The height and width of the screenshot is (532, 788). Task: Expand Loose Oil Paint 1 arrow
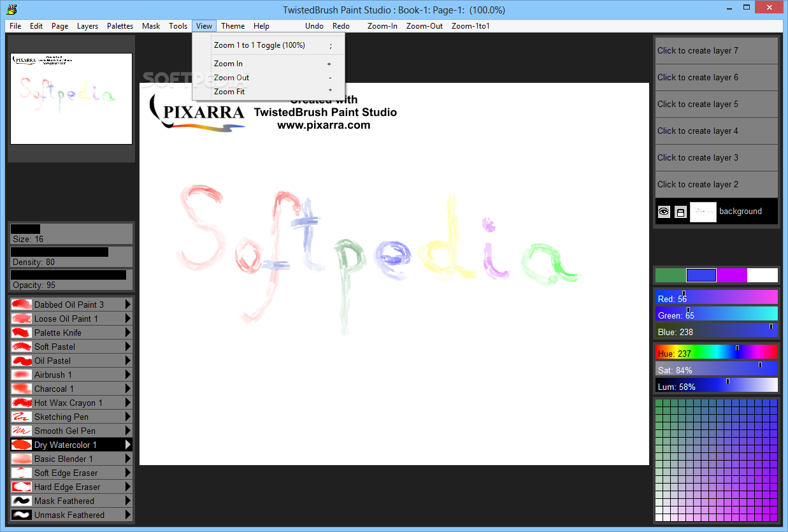click(128, 319)
